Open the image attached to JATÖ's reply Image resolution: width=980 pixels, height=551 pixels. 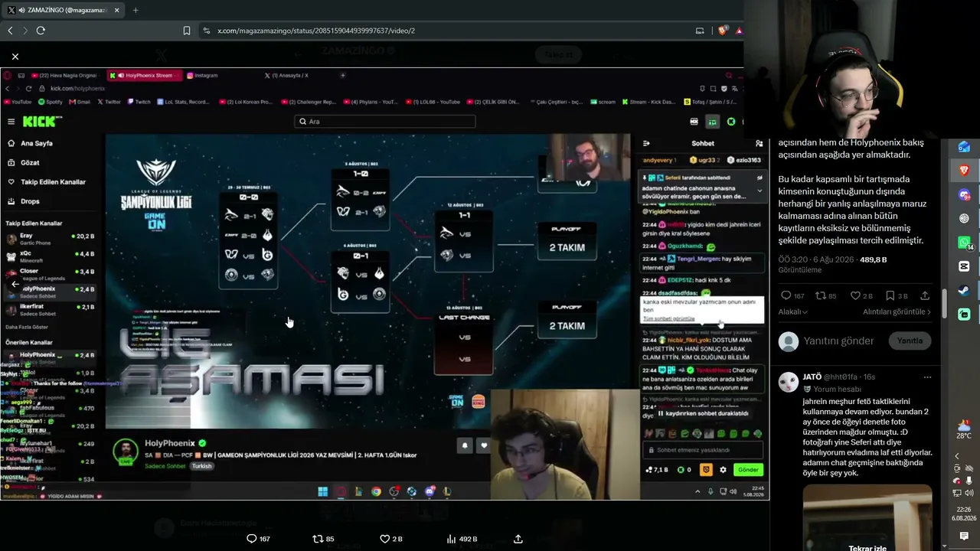coord(867,517)
